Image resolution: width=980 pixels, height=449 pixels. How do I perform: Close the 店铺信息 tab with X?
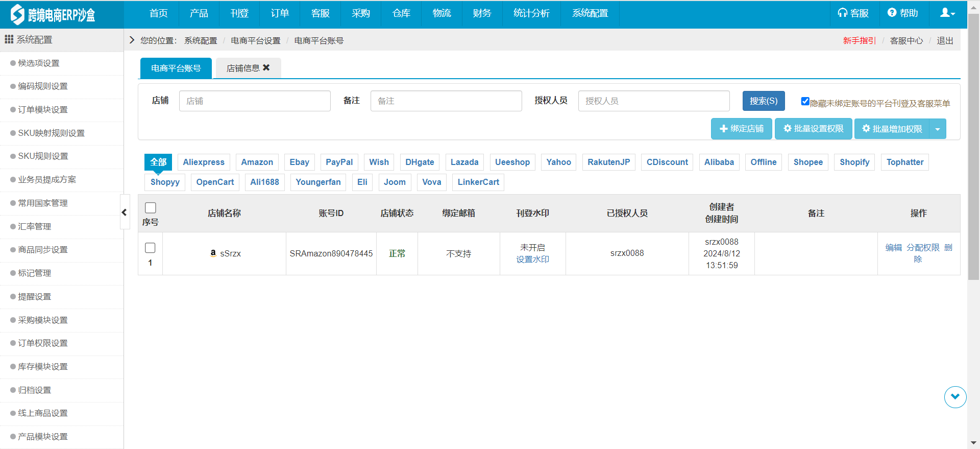(266, 68)
